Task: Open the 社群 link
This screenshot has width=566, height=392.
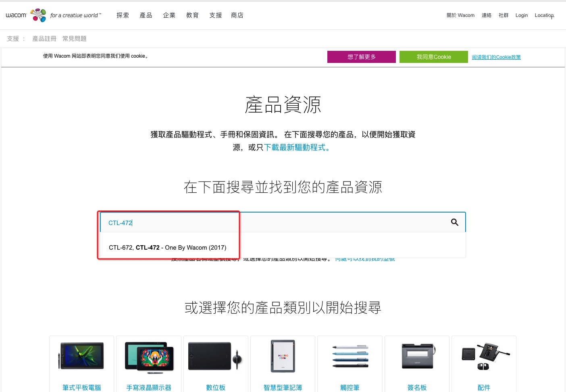Action: [x=504, y=15]
